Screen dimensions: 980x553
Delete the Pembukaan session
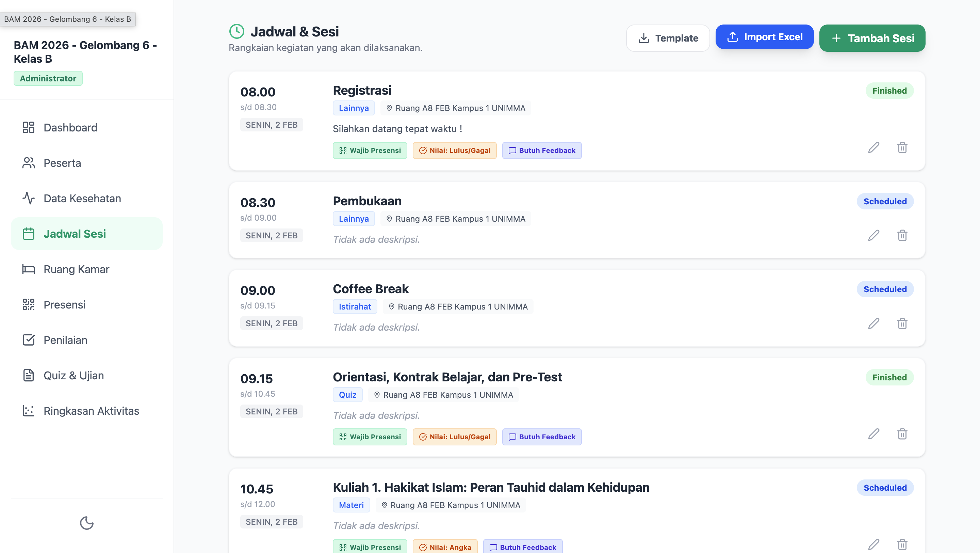(x=902, y=235)
